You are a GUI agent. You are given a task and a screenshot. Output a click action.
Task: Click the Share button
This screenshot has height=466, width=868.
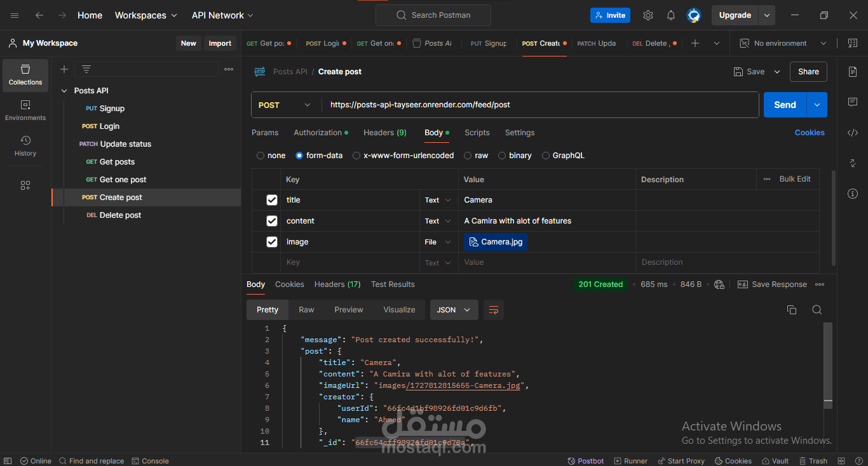click(808, 72)
